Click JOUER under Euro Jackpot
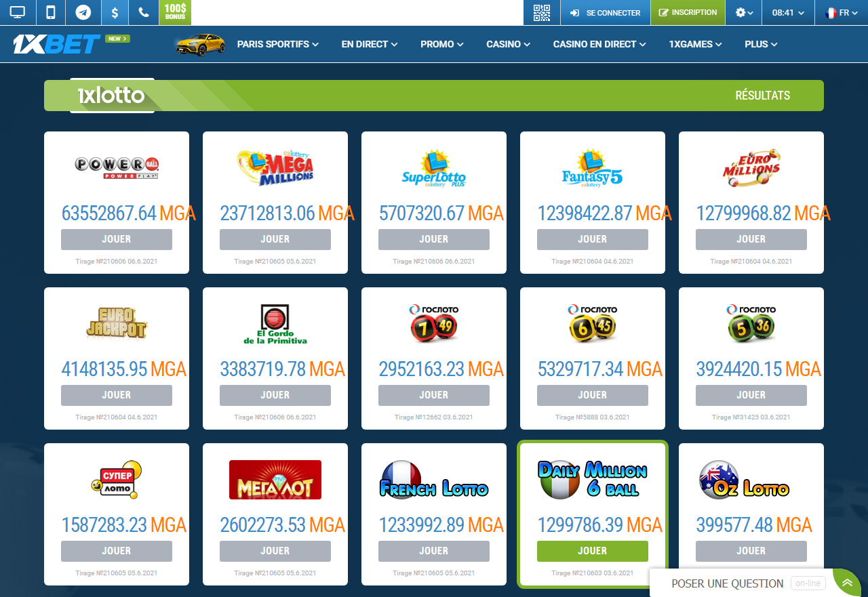Screen dimensions: 868x597 [x=117, y=395]
